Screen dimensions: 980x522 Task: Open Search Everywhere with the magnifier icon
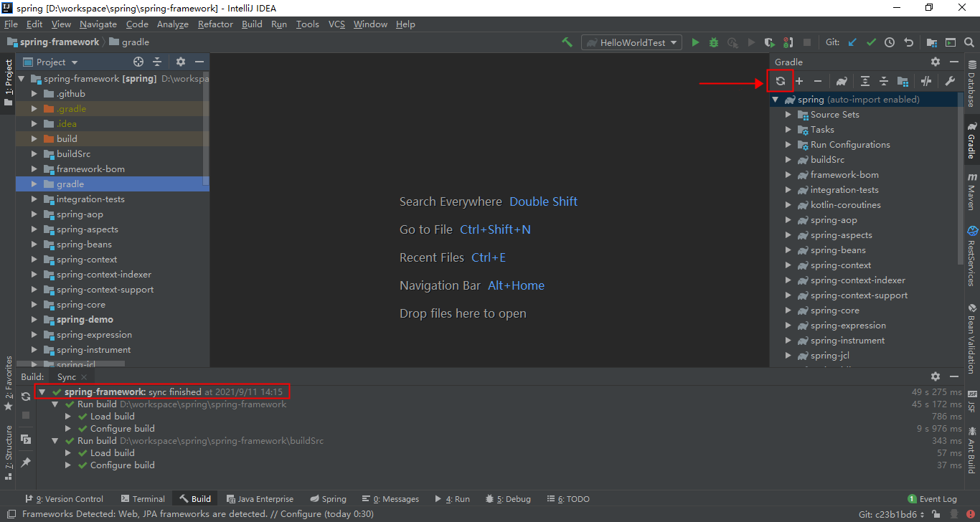click(x=969, y=42)
